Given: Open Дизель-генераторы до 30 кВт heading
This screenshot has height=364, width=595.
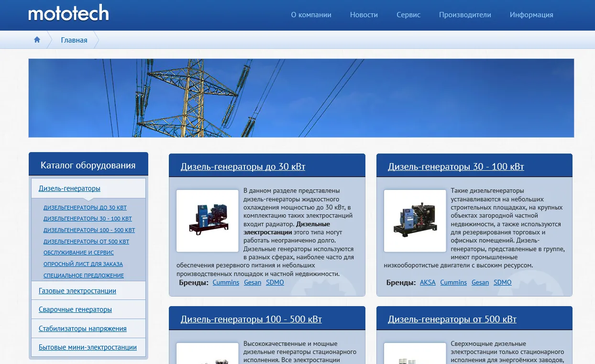Looking at the screenshot, I should 243,167.
